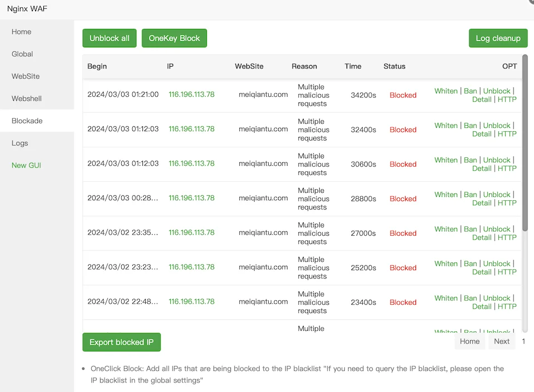
Task: Ban the IP in the 32400s row
Action: pyautogui.click(x=470, y=126)
